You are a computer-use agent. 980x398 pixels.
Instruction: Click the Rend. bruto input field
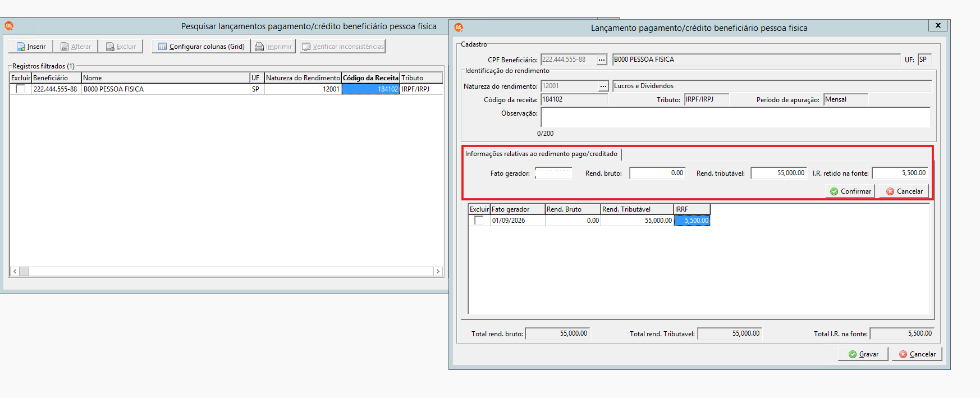[657, 173]
